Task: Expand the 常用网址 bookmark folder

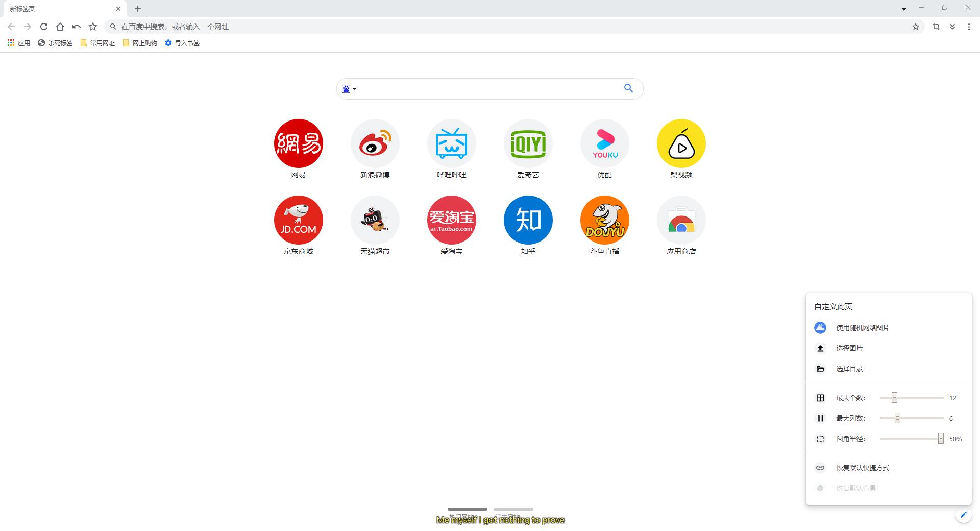Action: tap(97, 43)
